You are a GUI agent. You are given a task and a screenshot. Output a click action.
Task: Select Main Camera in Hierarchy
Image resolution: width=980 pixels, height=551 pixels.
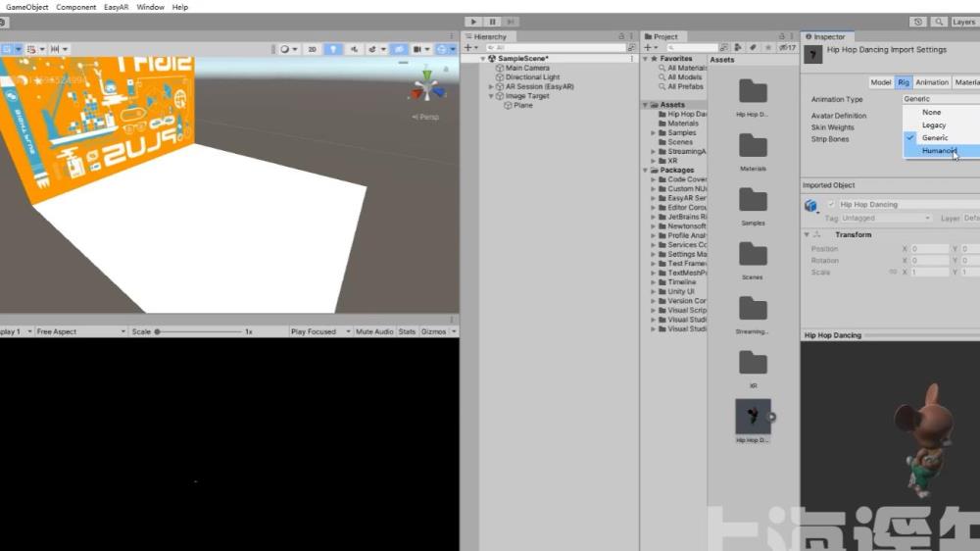[527, 69]
